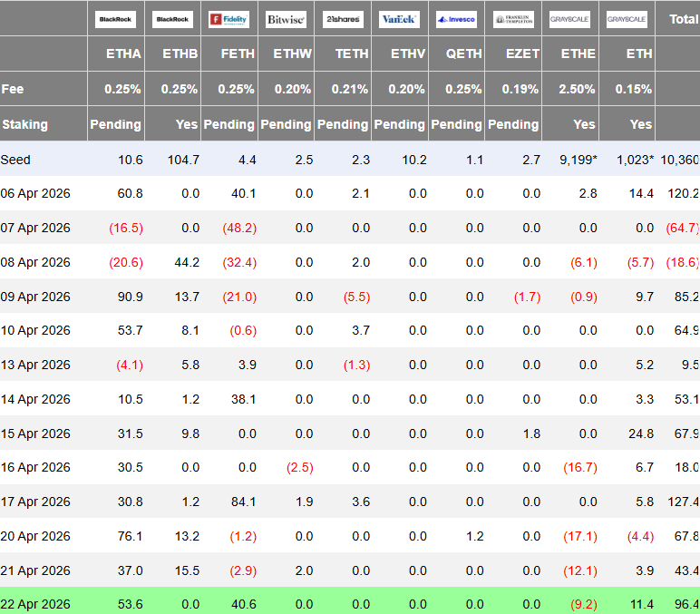
Task: Click the (1.7) EZET outflow value
Action: click(x=527, y=297)
